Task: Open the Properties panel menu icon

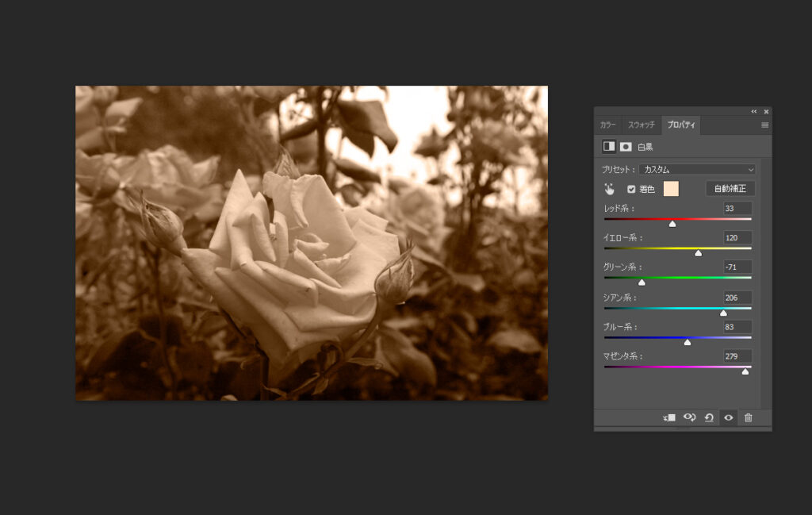Action: (764, 125)
